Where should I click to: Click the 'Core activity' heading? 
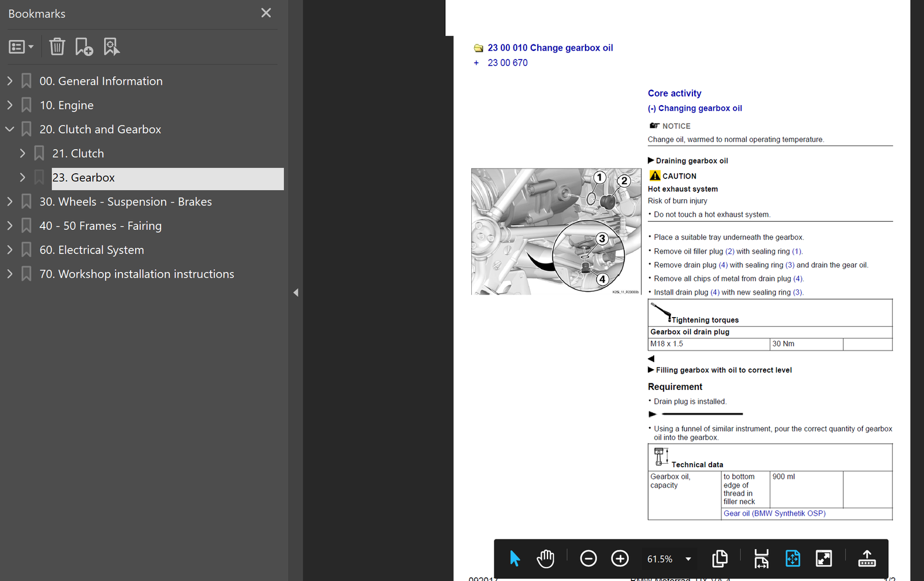[x=675, y=93]
